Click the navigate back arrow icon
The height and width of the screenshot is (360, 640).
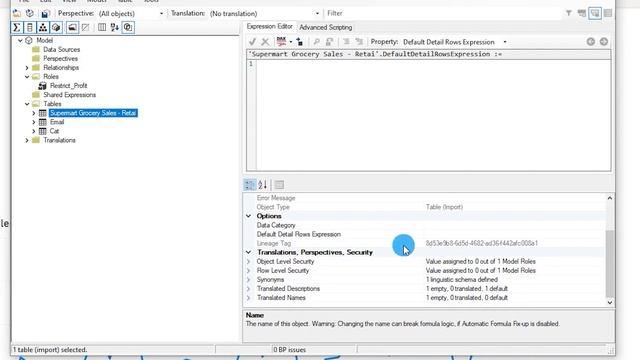(x=591, y=42)
